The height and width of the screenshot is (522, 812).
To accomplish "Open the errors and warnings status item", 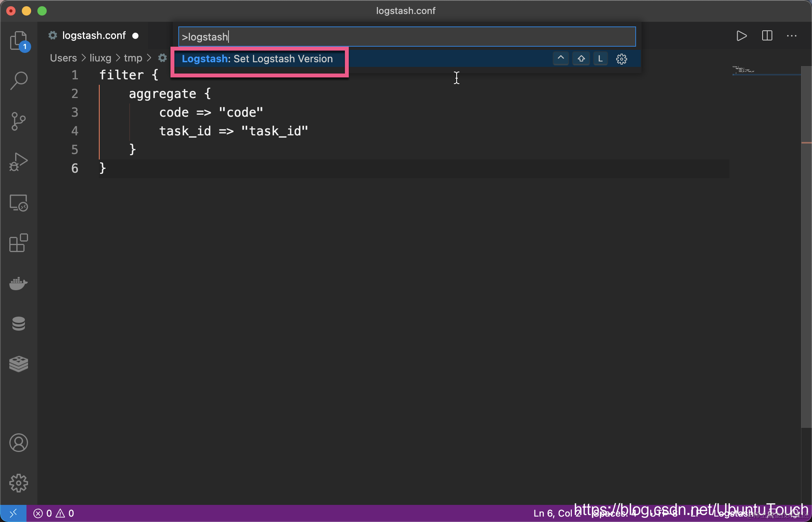I will 54,513.
